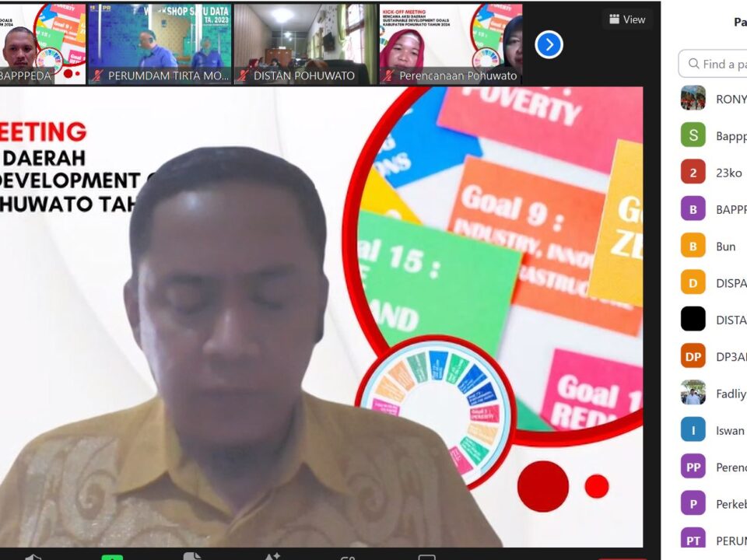Click the magnifier icon in participant search
This screenshot has height=560, width=747.
[693, 64]
